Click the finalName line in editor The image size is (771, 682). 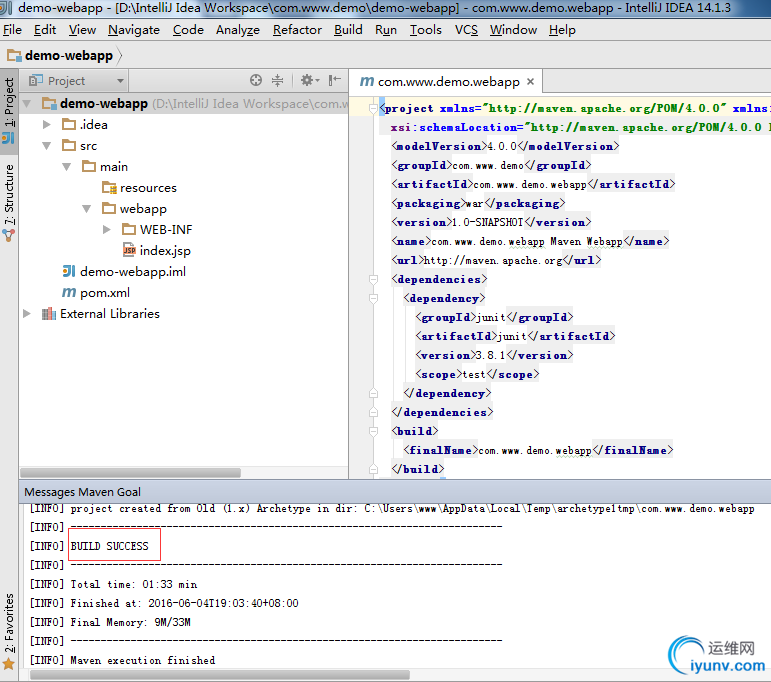click(x=538, y=450)
